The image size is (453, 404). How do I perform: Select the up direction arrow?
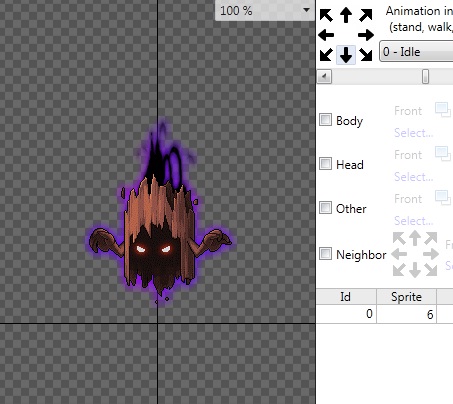[346, 15]
